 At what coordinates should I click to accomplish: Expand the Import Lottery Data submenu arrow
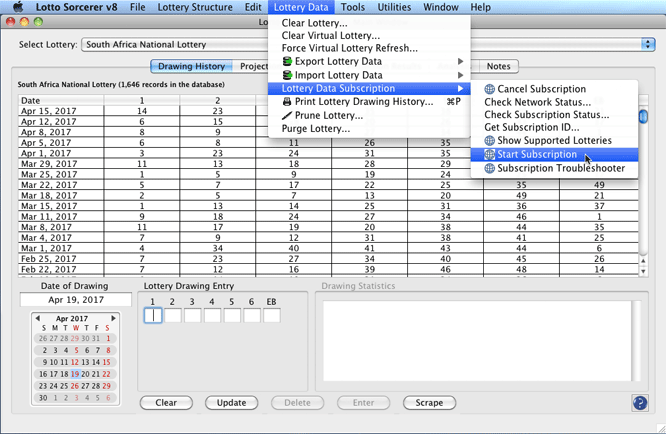coord(460,75)
